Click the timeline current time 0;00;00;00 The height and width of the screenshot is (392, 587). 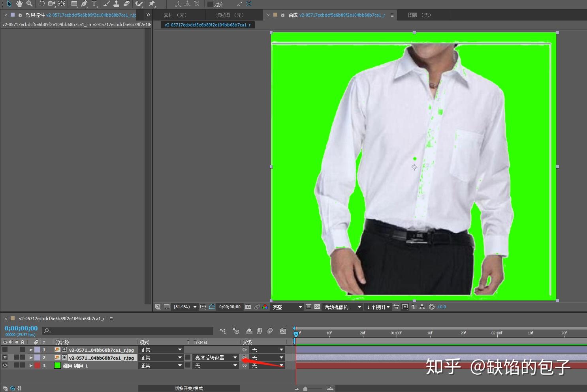click(21, 328)
